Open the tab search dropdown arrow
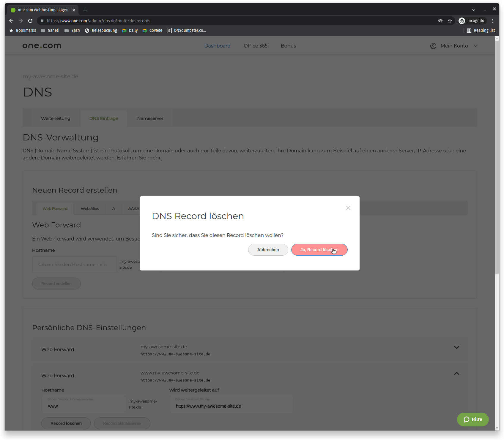Image resolution: width=504 pixels, height=440 pixels. (x=474, y=10)
